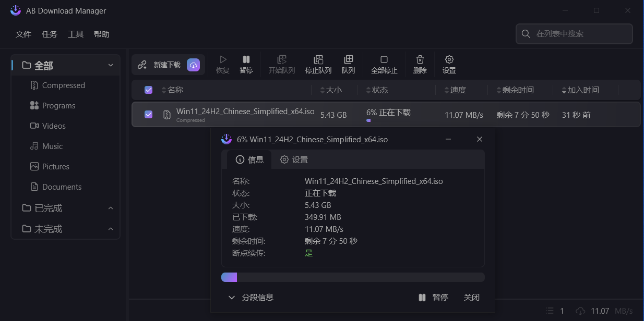Click the purple cloud download icon
This screenshot has width=644, height=321.
[x=193, y=65]
